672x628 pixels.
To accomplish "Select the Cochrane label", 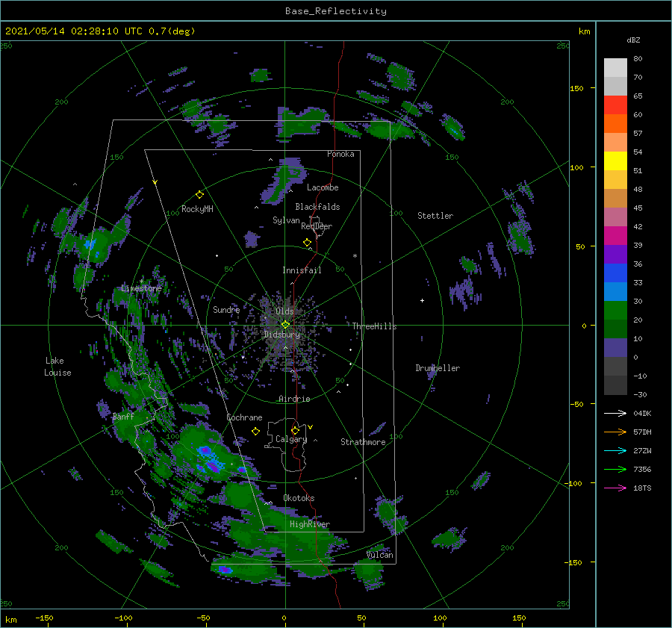I will click(244, 417).
